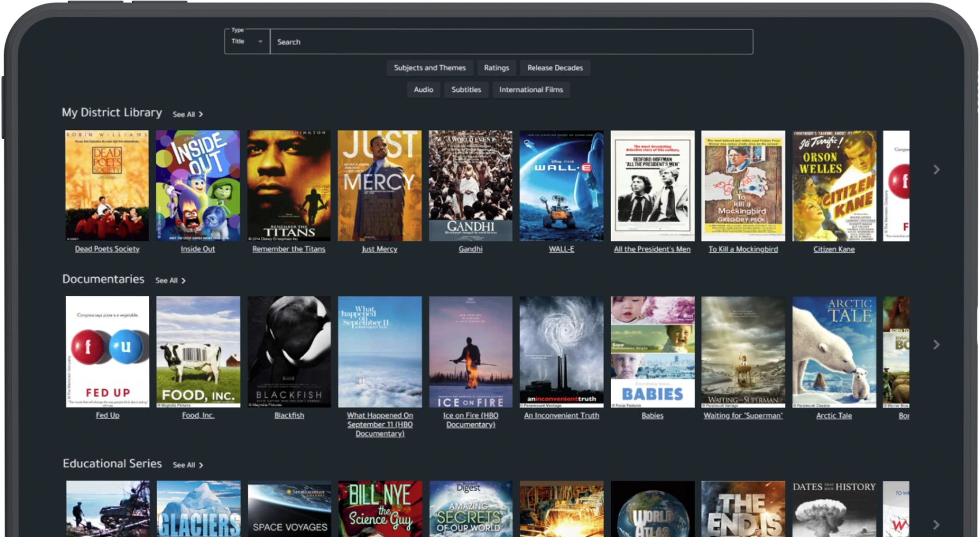Viewport: 980px width, 537px height.
Task: Select the An Inconvenient Truth poster
Action: (x=561, y=352)
